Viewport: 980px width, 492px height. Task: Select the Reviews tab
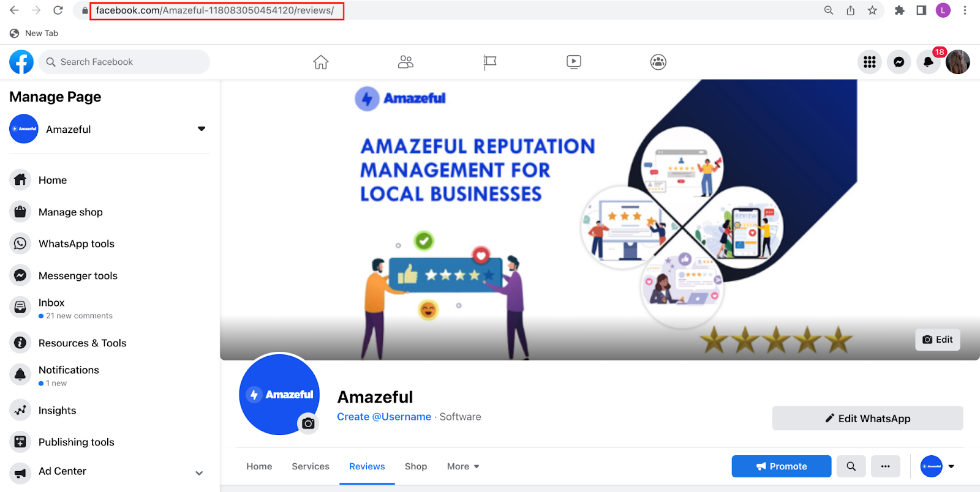(367, 466)
